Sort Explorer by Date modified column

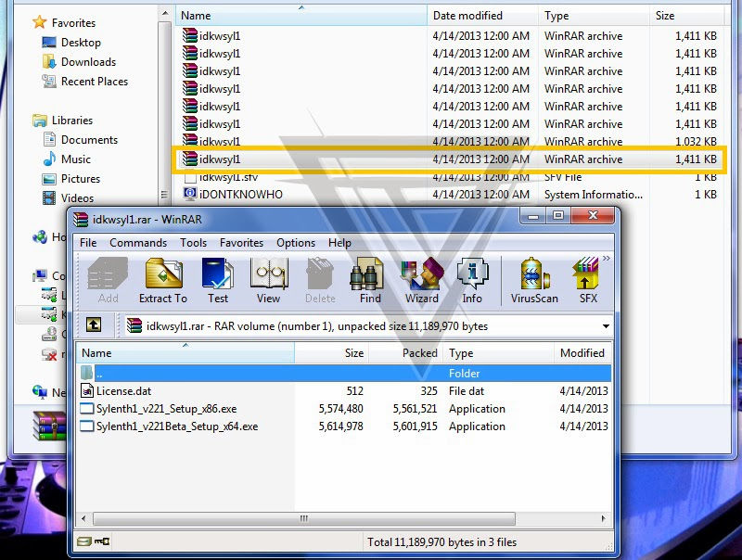[x=482, y=16]
